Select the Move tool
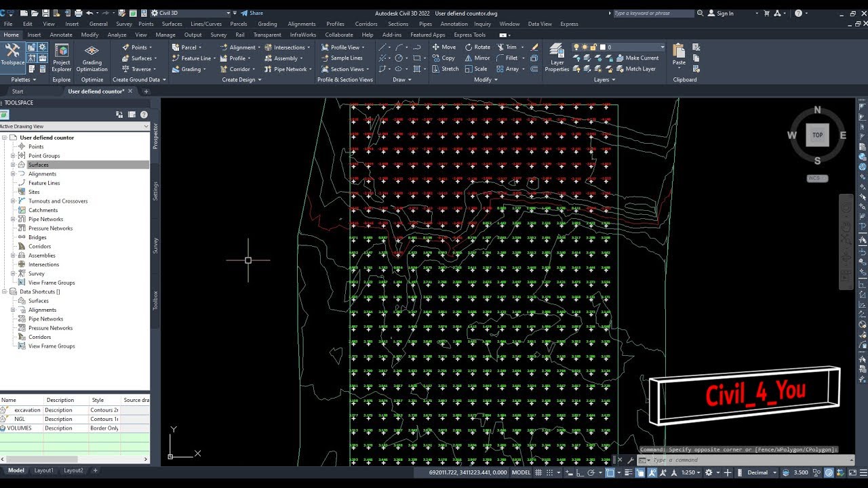Screen dimensions: 868x488 443,47
